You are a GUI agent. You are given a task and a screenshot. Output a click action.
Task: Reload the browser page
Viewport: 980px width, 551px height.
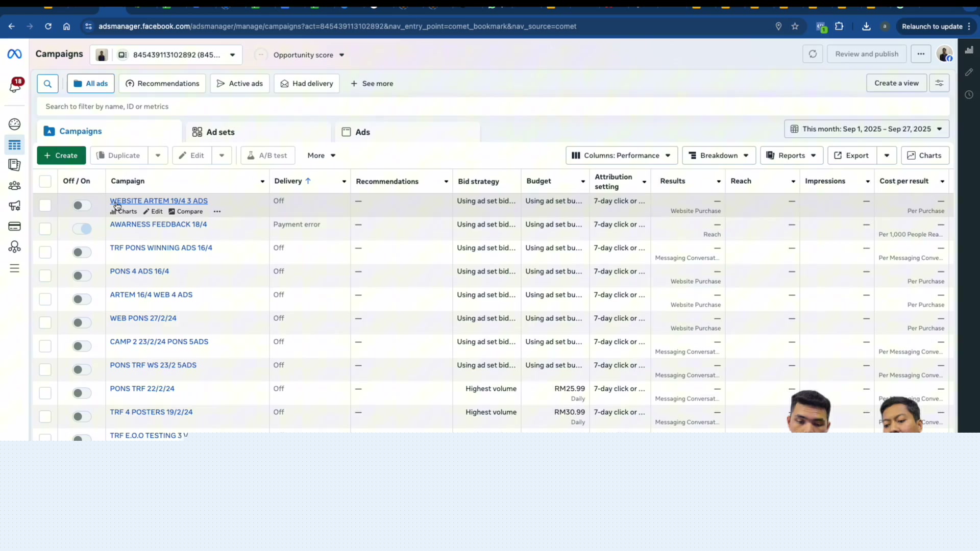pos(48,27)
